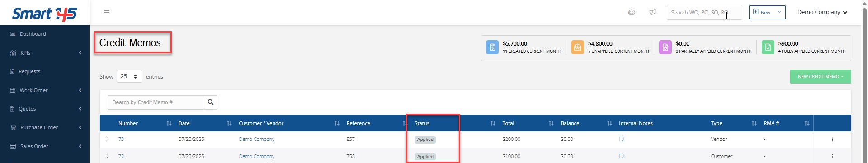Viewport: 868px width, 163px height.
Task: Expand row details for memo 73
Action: click(x=107, y=139)
